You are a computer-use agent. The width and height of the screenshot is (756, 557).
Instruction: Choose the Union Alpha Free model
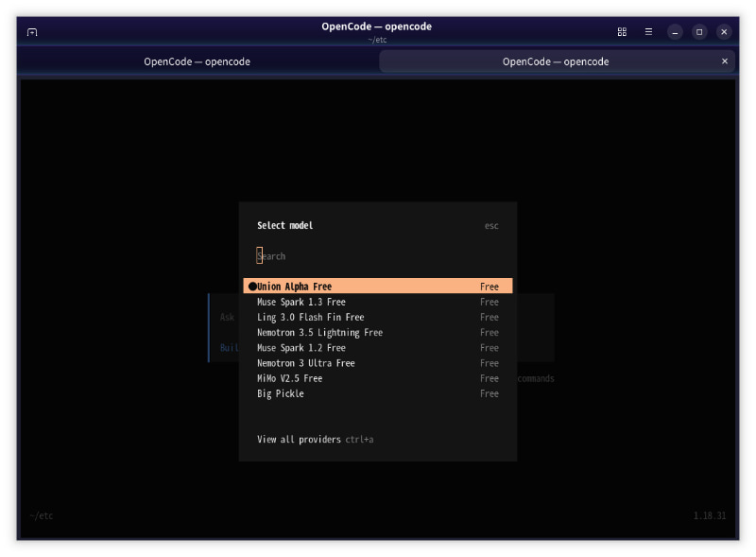pos(377,287)
